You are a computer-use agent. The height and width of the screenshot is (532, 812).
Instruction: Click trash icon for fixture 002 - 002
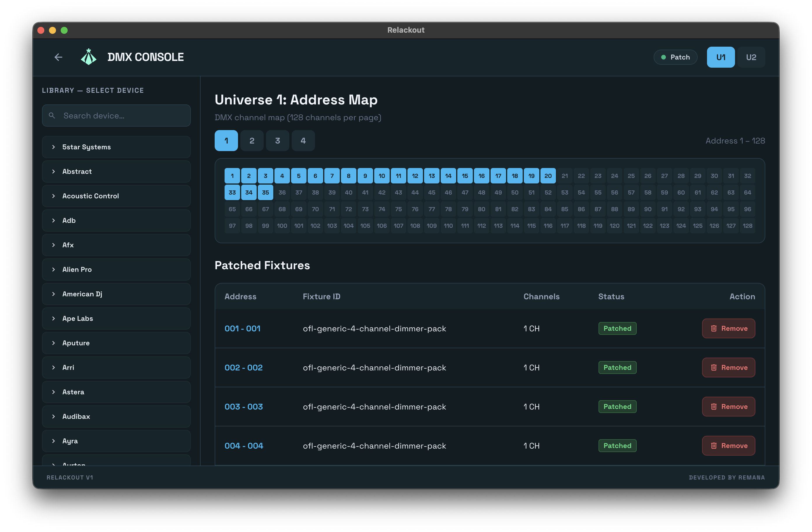713,367
